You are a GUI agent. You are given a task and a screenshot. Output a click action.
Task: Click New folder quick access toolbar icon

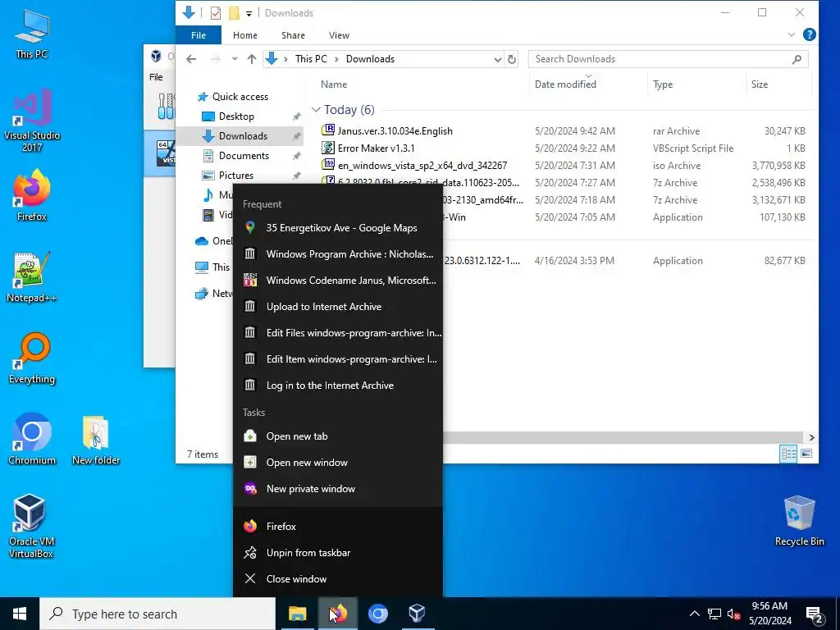(x=234, y=13)
